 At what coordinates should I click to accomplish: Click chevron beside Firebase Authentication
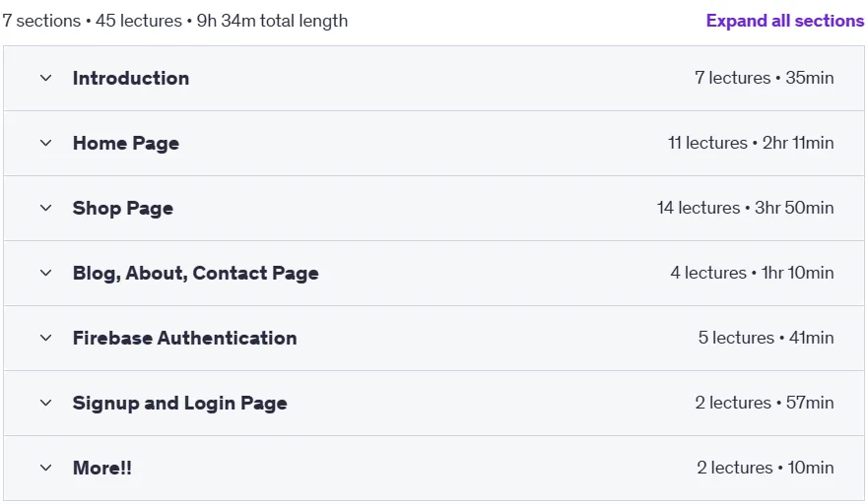pyautogui.click(x=46, y=338)
